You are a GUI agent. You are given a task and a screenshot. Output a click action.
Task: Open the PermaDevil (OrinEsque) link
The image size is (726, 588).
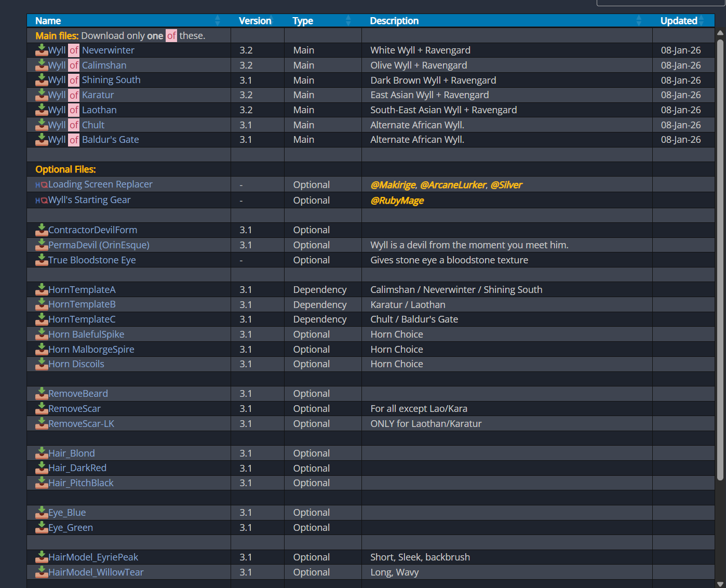[99, 245]
